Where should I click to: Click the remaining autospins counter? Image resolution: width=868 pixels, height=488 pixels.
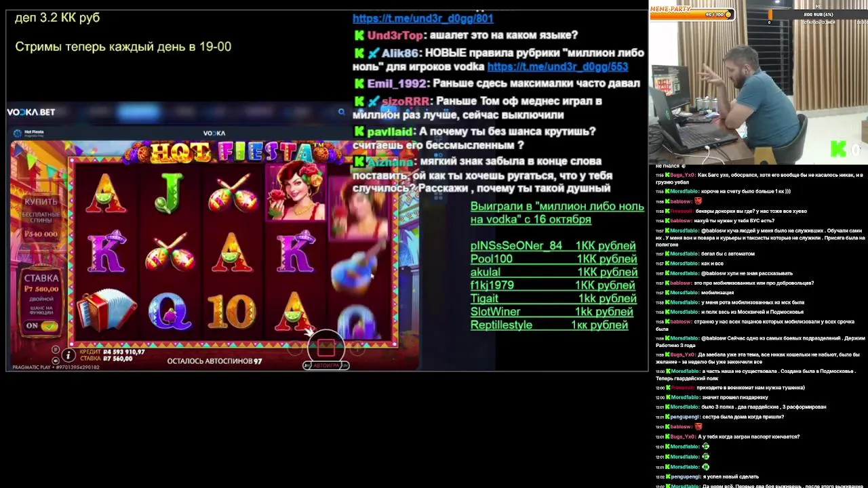point(214,361)
